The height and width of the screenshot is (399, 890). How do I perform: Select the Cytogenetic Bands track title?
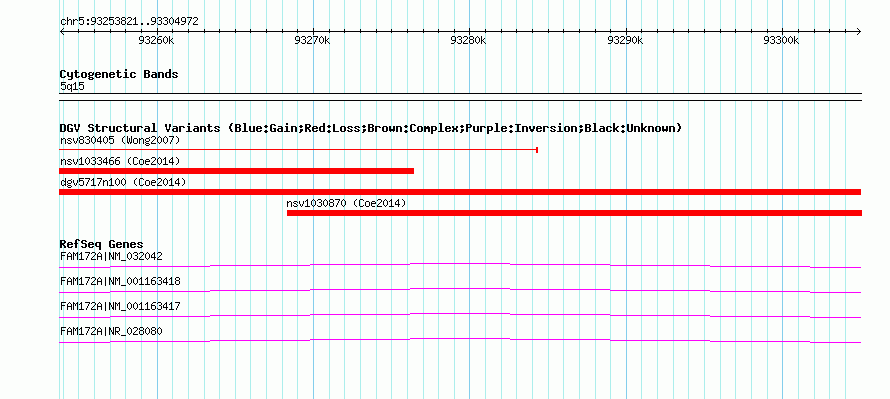119,74
